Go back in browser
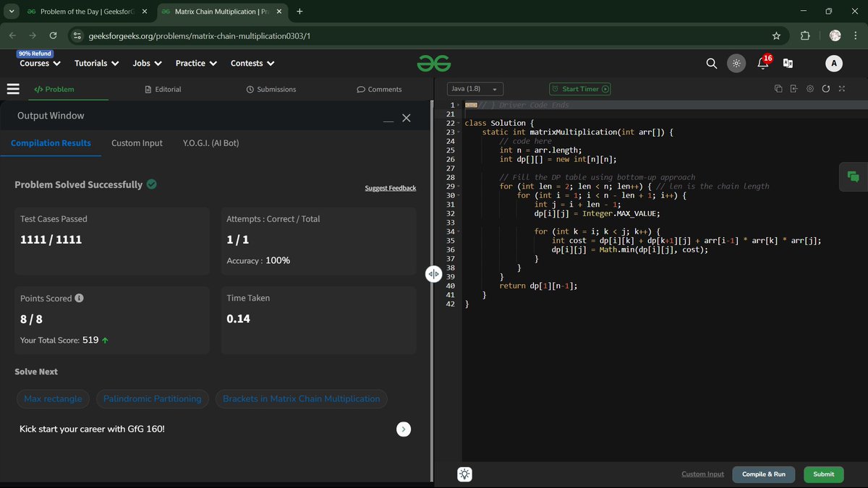Viewport: 868px width, 488px height. pos(12,35)
